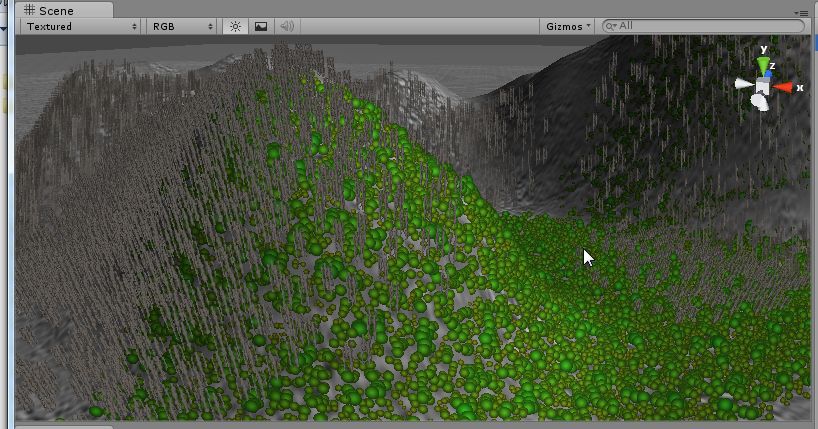Click the magnifier icon in the search box

click(x=610, y=26)
